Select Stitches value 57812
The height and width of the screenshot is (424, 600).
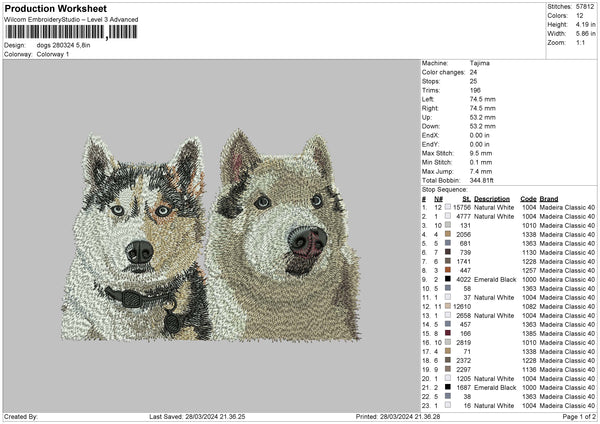(x=585, y=7)
